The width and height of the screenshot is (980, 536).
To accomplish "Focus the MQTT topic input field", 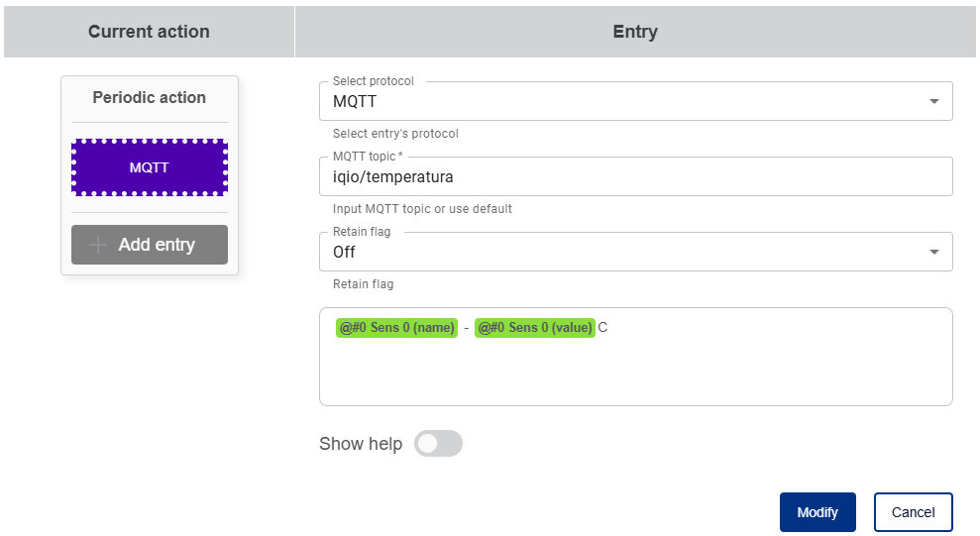I will [635, 176].
